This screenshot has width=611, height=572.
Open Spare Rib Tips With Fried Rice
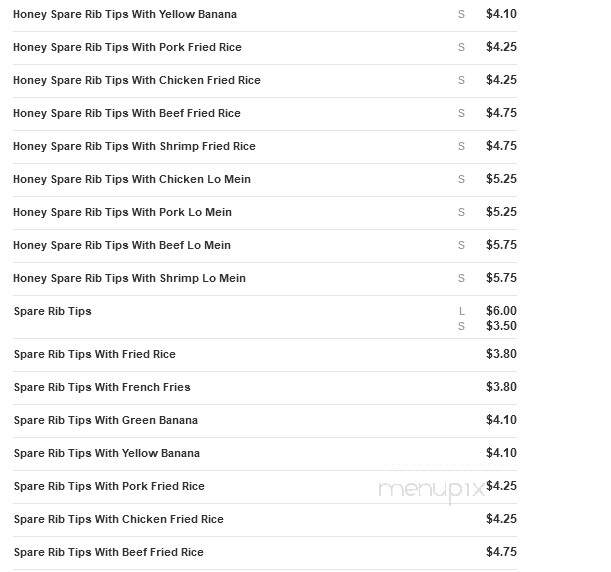pyautogui.click(x=95, y=354)
